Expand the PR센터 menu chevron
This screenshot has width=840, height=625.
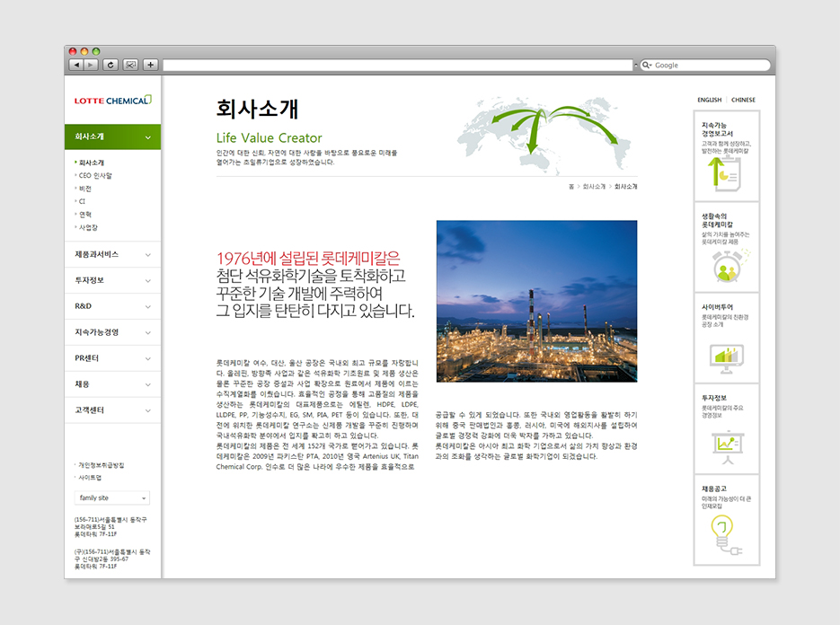[148, 359]
